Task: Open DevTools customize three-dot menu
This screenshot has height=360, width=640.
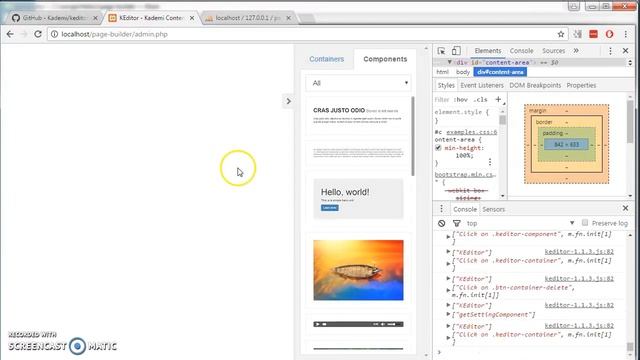Action: 610,51
